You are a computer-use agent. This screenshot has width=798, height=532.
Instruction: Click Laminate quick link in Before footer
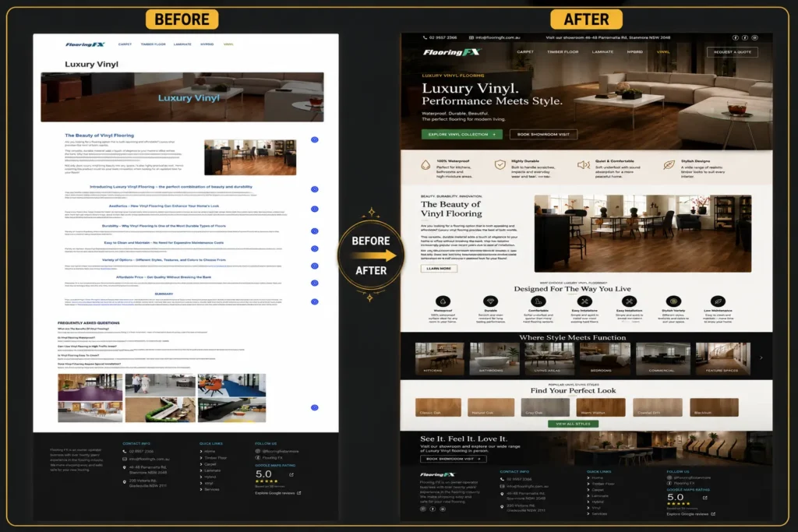[x=210, y=470]
